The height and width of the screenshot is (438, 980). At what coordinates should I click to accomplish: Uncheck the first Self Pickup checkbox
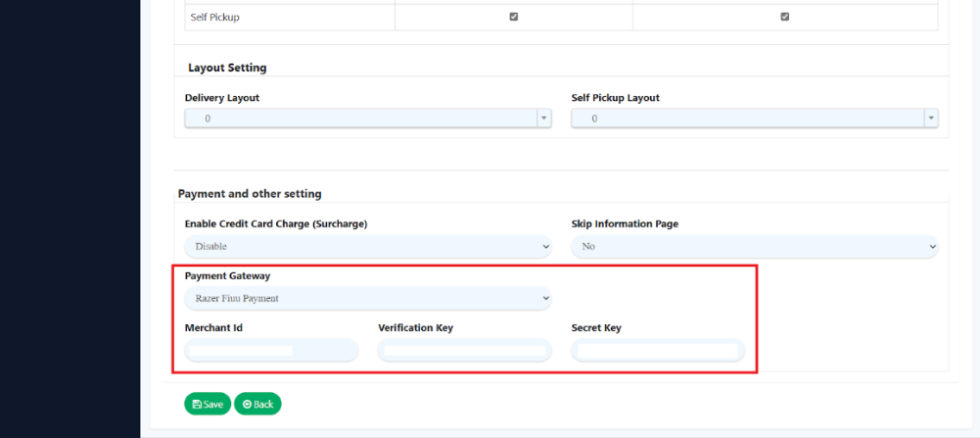pos(514,17)
